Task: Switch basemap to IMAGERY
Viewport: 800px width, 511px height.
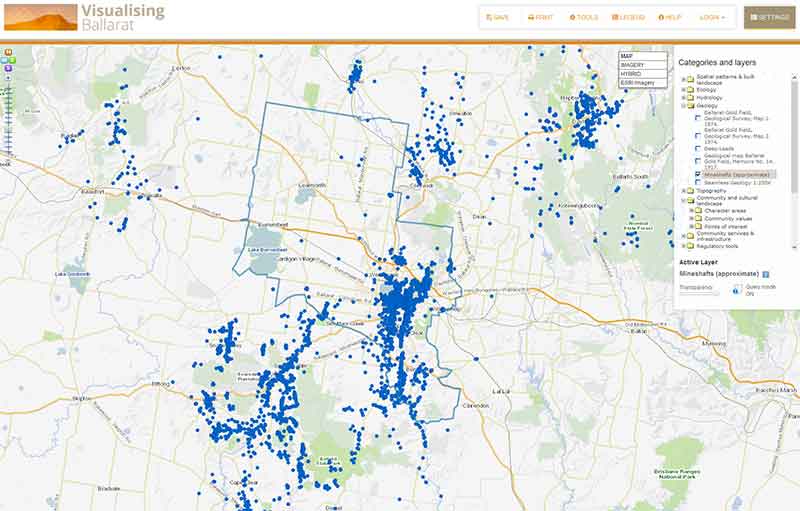Action: pyautogui.click(x=643, y=65)
